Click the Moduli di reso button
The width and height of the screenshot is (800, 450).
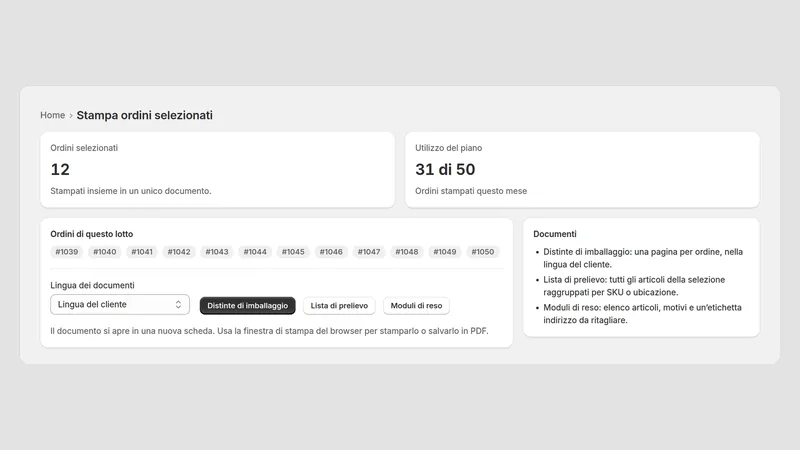(416, 306)
